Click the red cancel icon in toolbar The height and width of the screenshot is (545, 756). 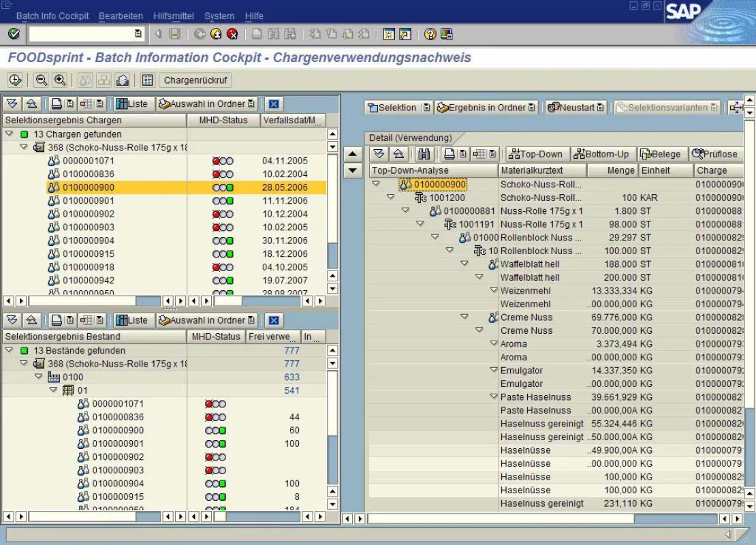232,34
